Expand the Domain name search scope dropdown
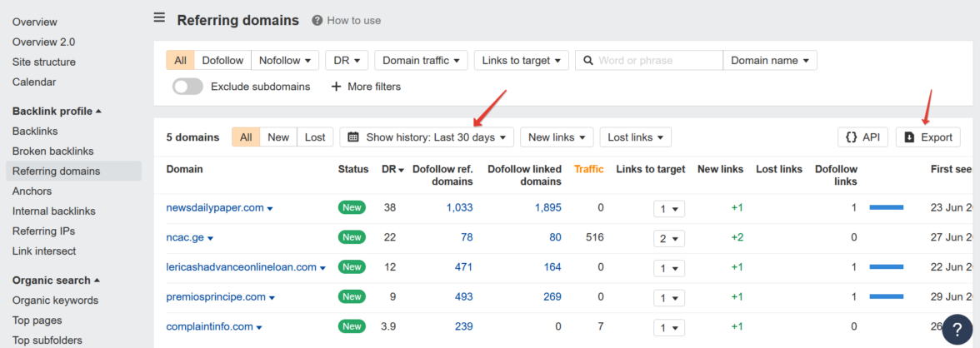The image size is (980, 348). tap(770, 61)
